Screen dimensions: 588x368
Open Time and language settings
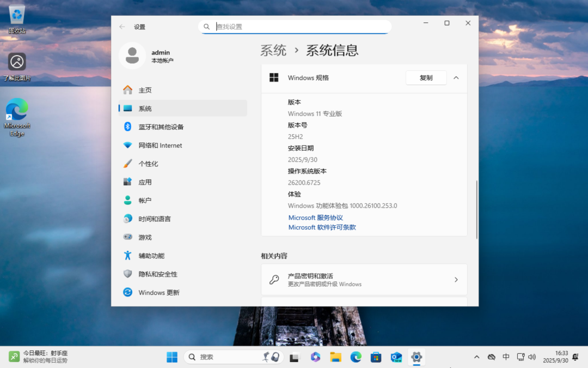pos(154,219)
